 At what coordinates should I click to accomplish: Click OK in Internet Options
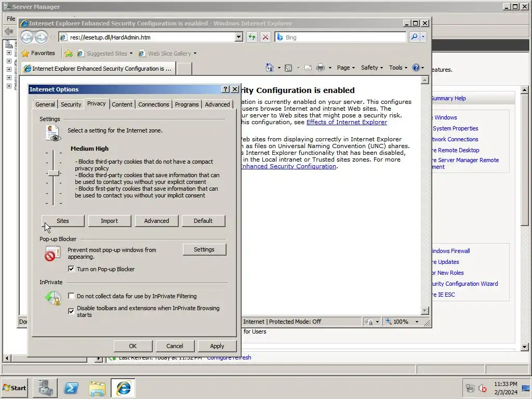132,346
